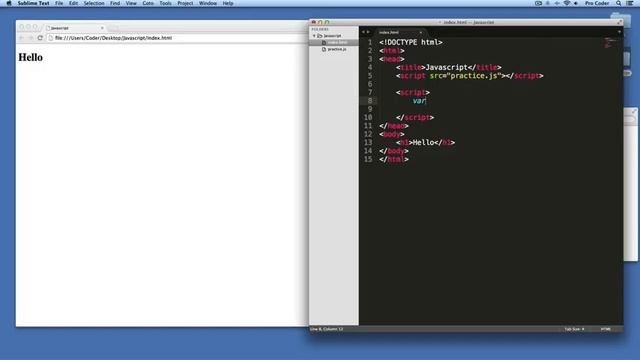This screenshot has width=640, height=360.
Task: Click browser forward arrow
Action: pyautogui.click(x=31, y=38)
